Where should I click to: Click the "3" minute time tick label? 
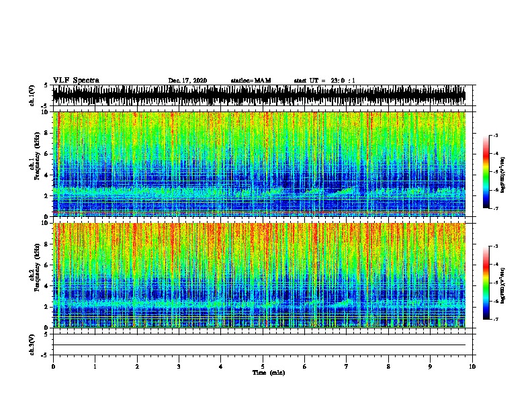pos(179,367)
